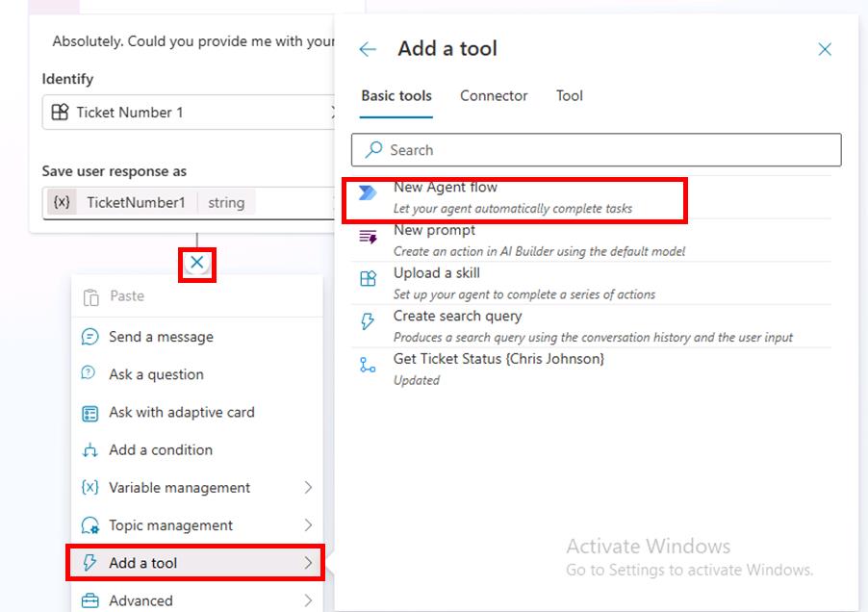Click the Send a message icon
The width and height of the screenshot is (868, 612).
[90, 337]
